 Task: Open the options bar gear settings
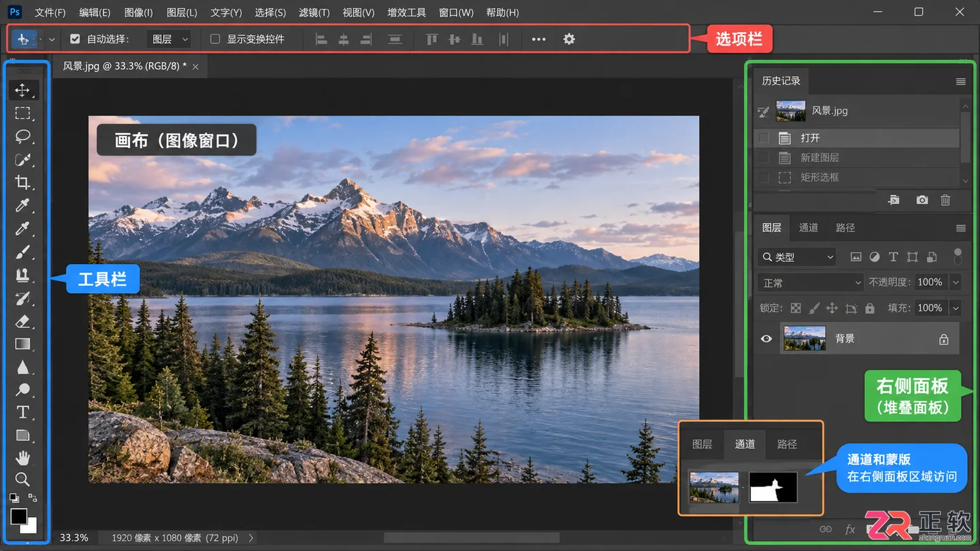569,39
